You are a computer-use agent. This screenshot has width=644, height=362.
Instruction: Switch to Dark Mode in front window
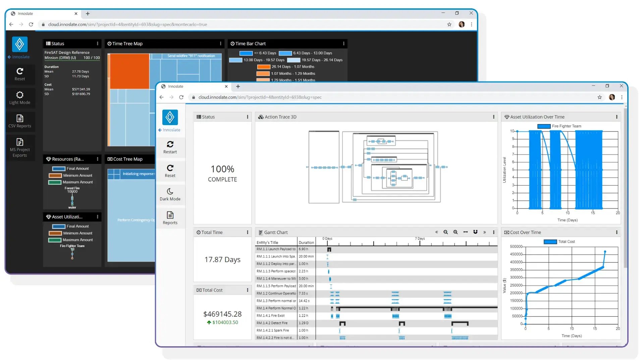(170, 194)
